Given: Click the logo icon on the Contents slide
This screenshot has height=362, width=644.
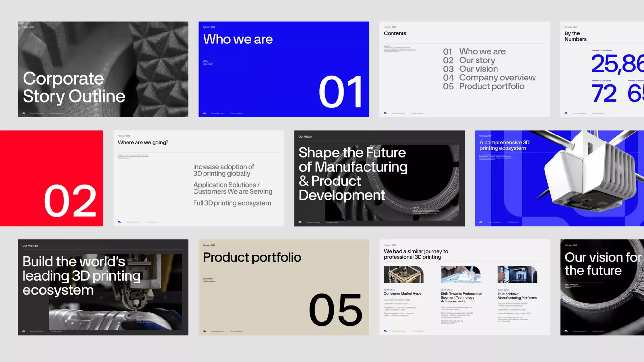Looking at the screenshot, I should (x=385, y=113).
